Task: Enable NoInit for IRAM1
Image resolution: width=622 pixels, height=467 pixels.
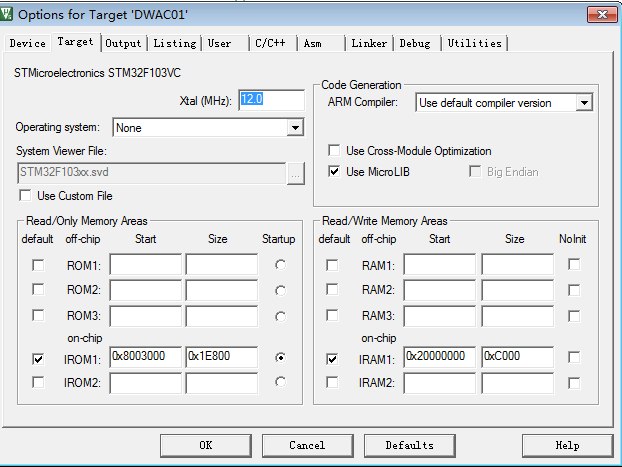Action: click(x=574, y=357)
